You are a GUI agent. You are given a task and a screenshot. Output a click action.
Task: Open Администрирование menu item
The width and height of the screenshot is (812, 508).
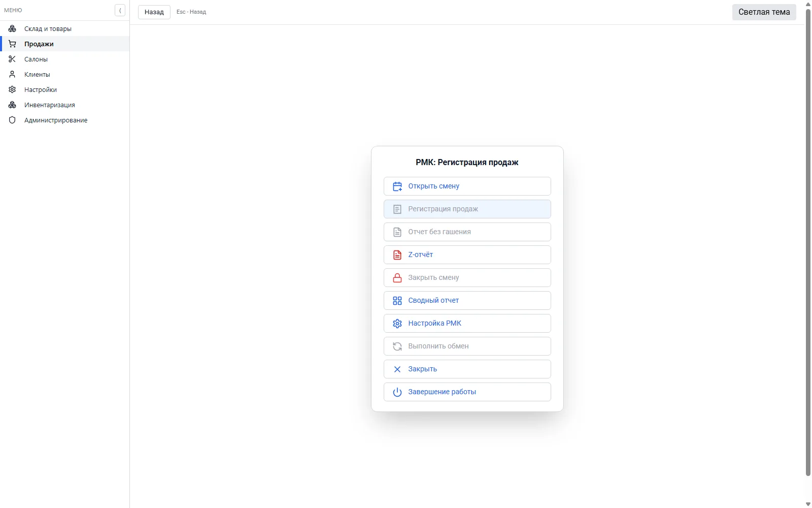coord(65,120)
